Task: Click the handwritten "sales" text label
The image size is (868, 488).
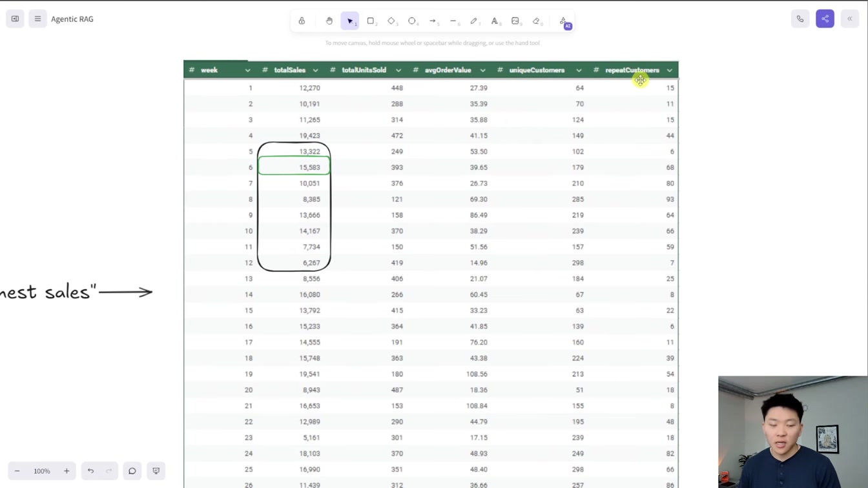Action: [67, 292]
